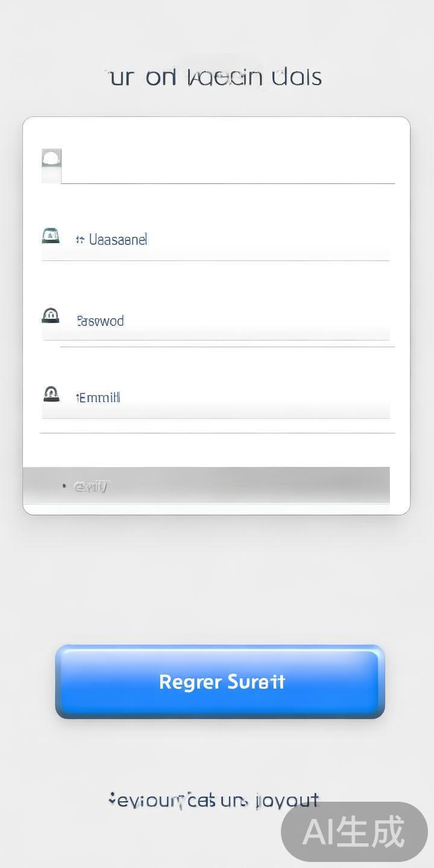Screen dimensions: 434x868
Task: Click the empty area right of the "ewify" text
Action: click(x=253, y=485)
